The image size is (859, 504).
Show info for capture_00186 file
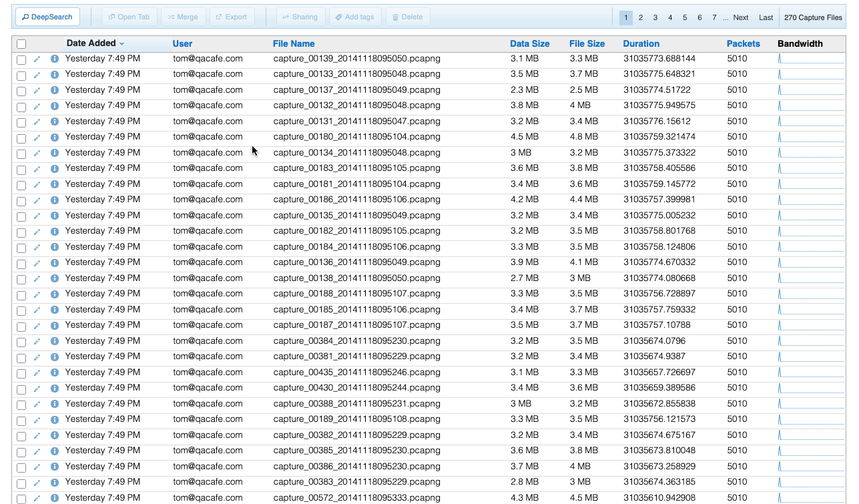click(55, 200)
